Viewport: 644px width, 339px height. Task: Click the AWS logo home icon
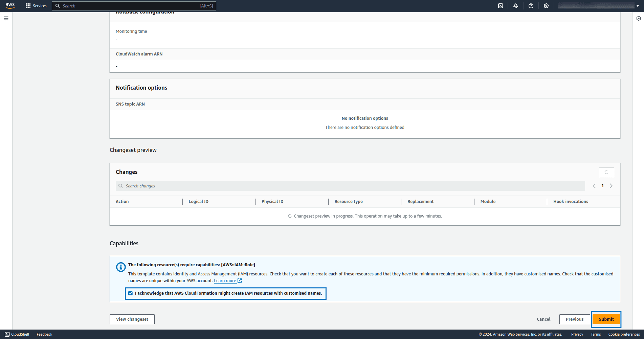(10, 6)
